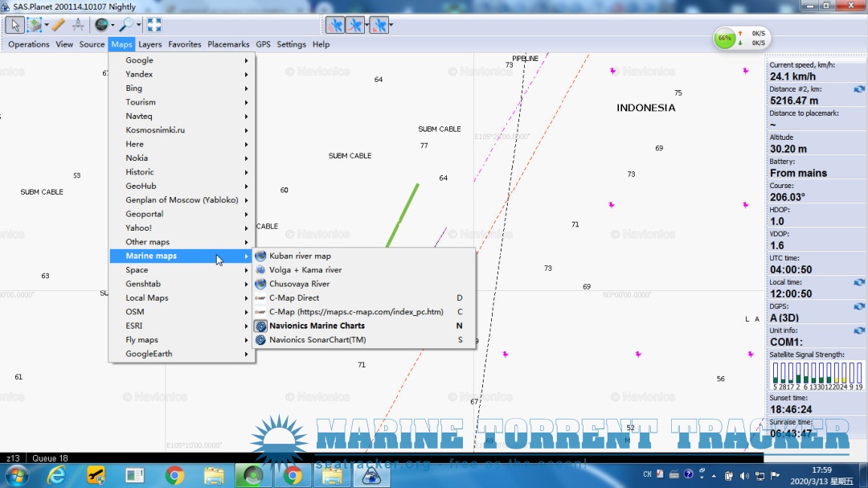Click refresh icon beside Local time
Viewport: 868px width, 488px height.
tap(858, 282)
